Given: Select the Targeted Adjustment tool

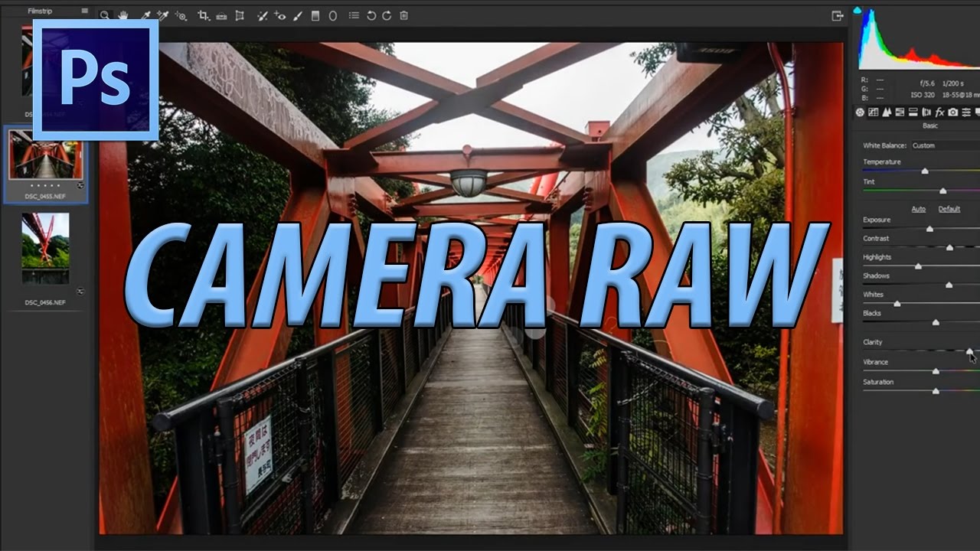Looking at the screenshot, I should coord(181,16).
